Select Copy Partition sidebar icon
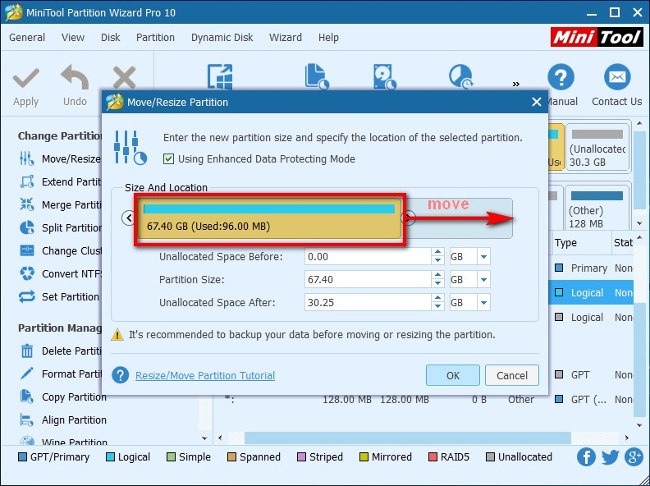The height and width of the screenshot is (486, 650). tap(27, 397)
